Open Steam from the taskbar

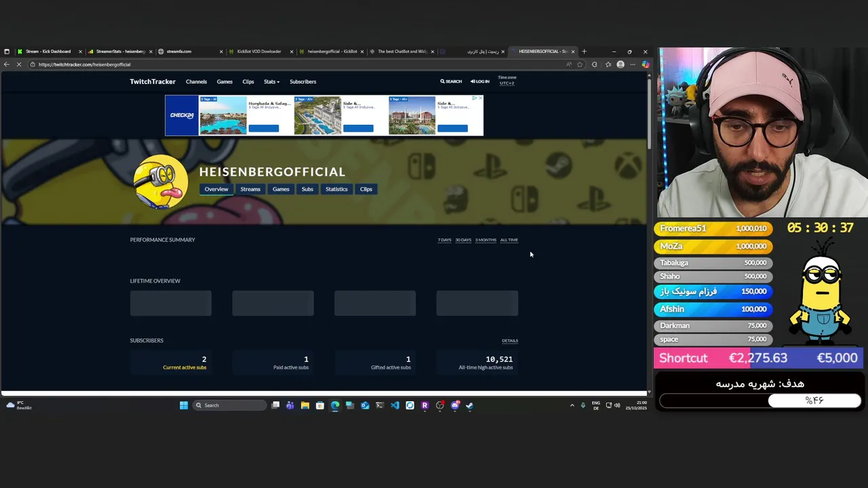coord(469,405)
